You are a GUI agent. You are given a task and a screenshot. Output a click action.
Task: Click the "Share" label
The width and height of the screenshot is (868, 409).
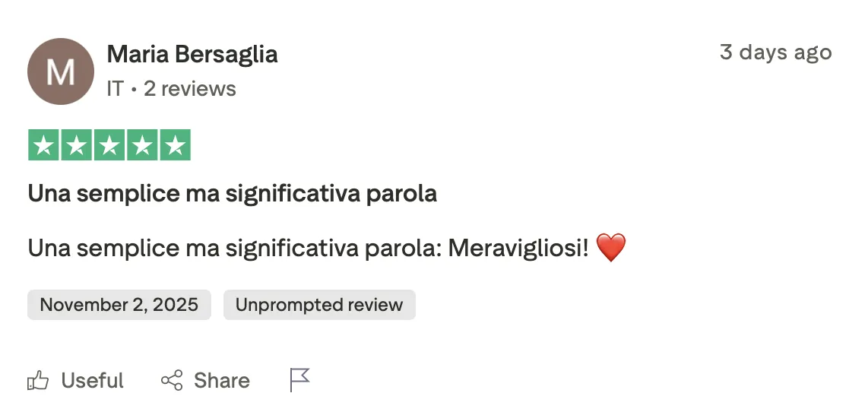[x=221, y=380]
